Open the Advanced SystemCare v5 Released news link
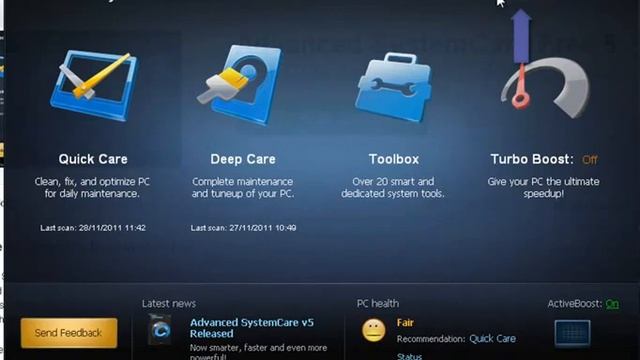Viewport: 640px width, 360px height. tap(252, 328)
